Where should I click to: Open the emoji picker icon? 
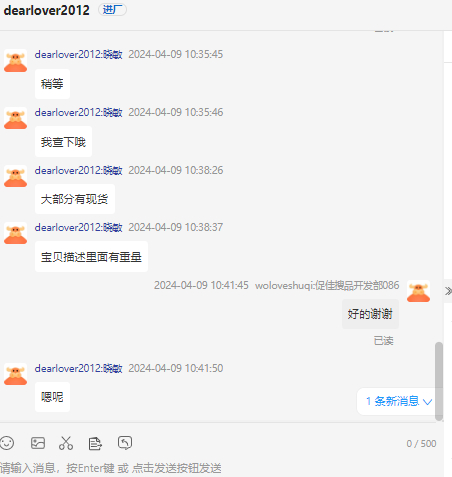[x=7, y=443]
